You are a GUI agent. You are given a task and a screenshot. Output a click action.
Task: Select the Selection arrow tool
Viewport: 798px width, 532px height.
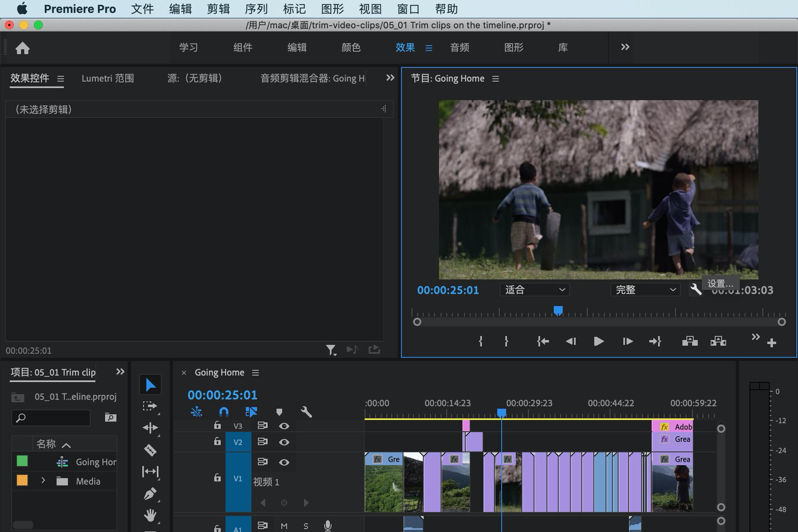pos(150,385)
